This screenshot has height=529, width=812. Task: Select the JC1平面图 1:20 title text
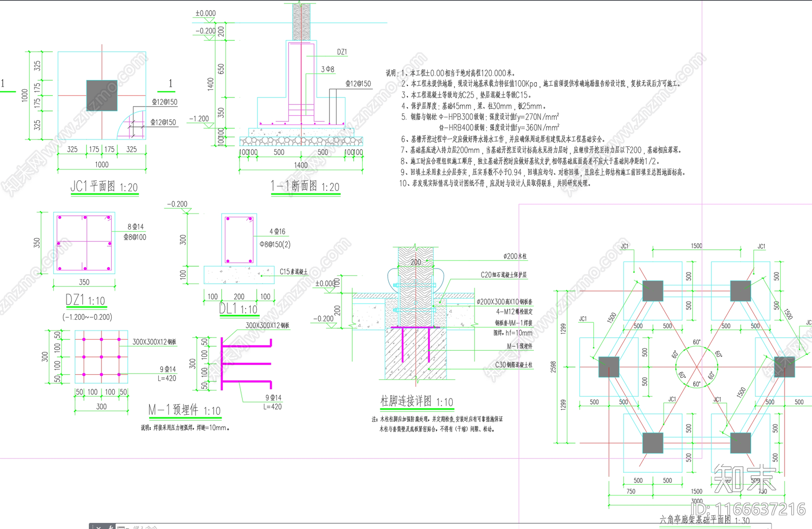pyautogui.click(x=104, y=187)
